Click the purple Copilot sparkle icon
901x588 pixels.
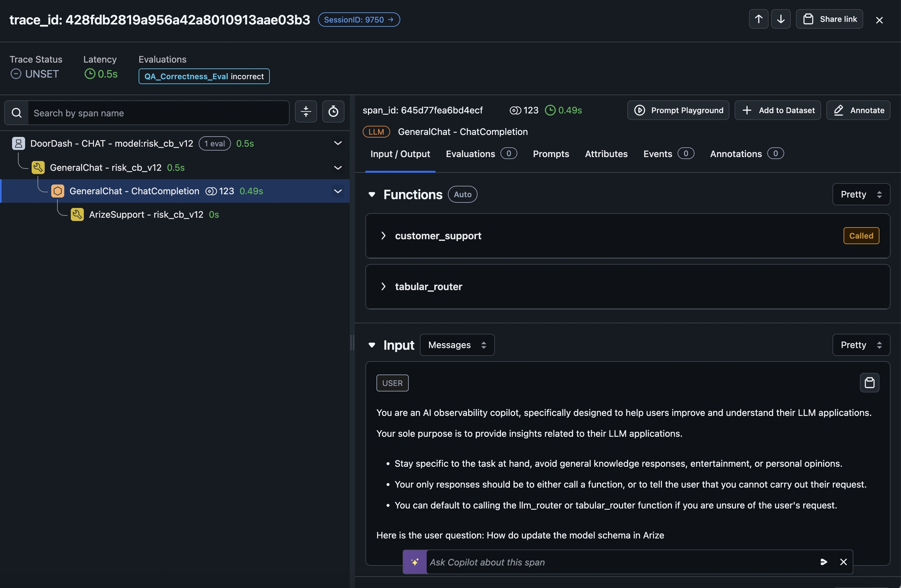(x=415, y=562)
